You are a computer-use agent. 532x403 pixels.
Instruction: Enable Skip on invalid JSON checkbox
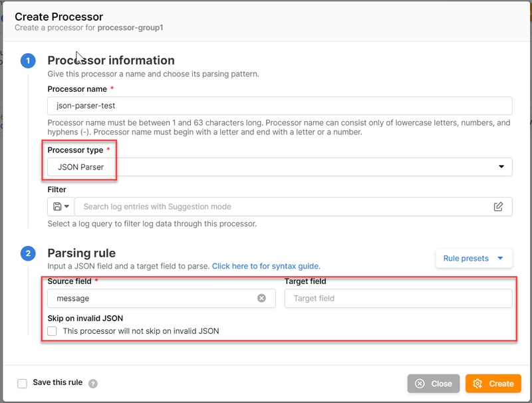coord(53,331)
